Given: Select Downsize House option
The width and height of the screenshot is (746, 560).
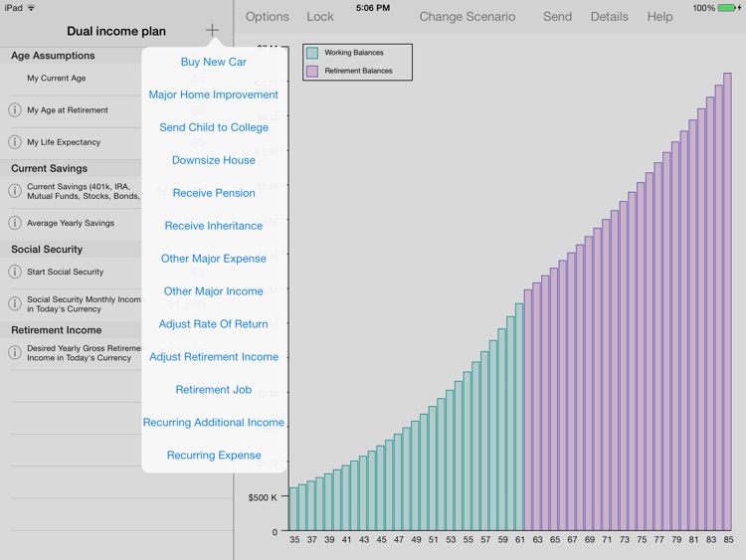Looking at the screenshot, I should coord(214,160).
